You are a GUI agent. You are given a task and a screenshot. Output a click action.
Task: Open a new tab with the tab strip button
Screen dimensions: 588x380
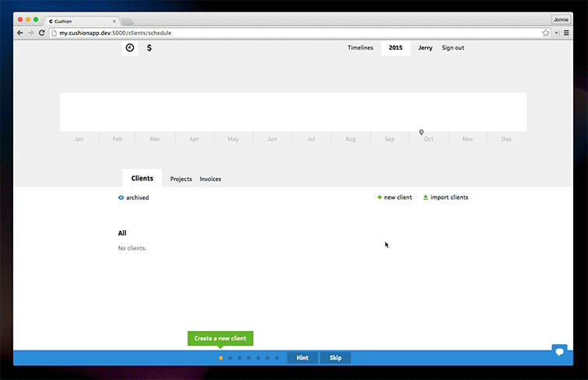pos(127,21)
